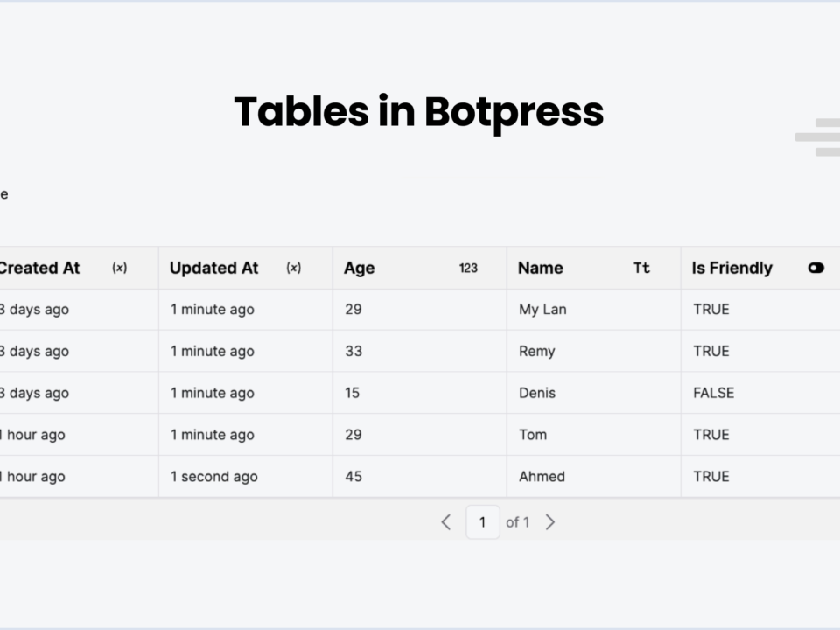Image resolution: width=840 pixels, height=630 pixels.
Task: Click the boolean icon in Is Friendly header
Action: (816, 268)
